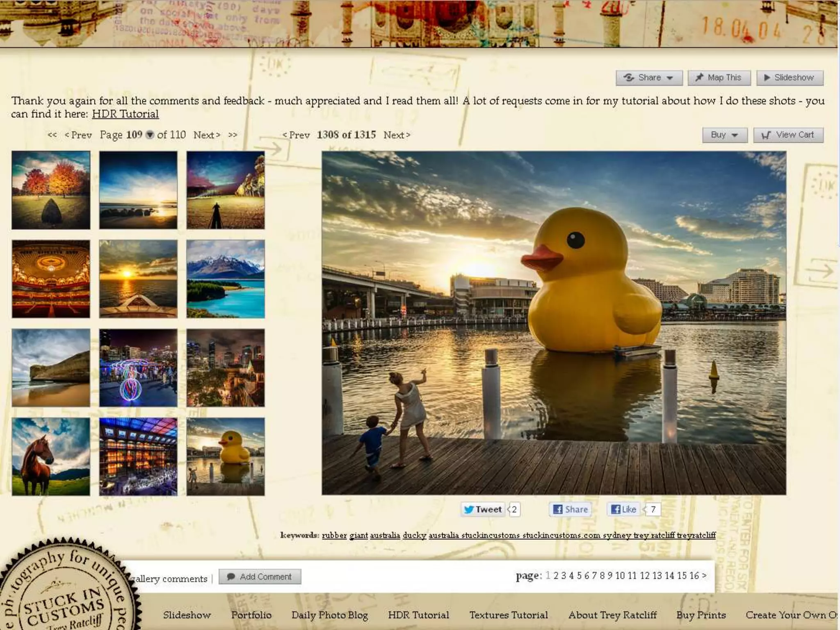Expand the Buy dropdown

coord(724,135)
